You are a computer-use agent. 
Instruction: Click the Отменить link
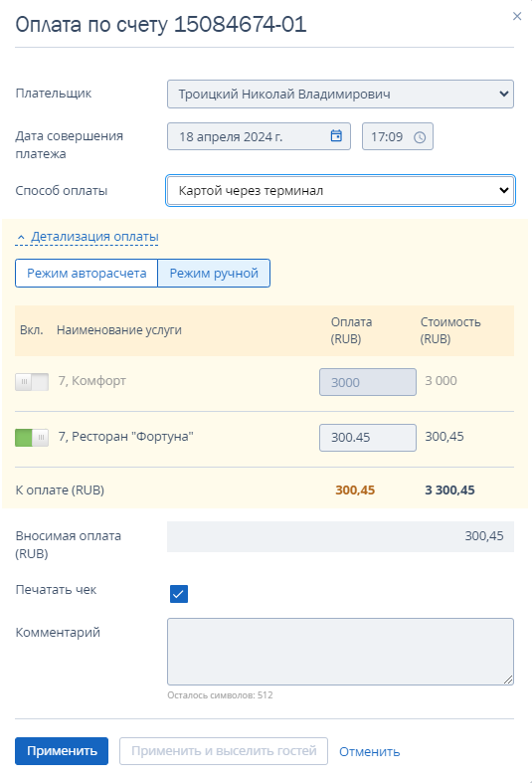click(370, 751)
